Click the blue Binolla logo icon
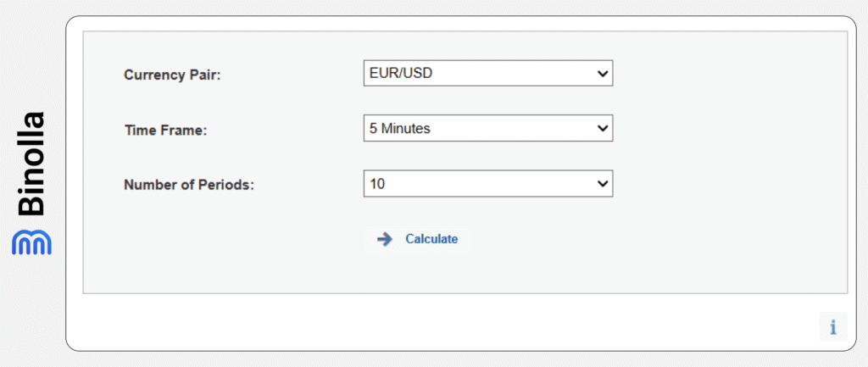This screenshot has width=868, height=367. coord(31,241)
